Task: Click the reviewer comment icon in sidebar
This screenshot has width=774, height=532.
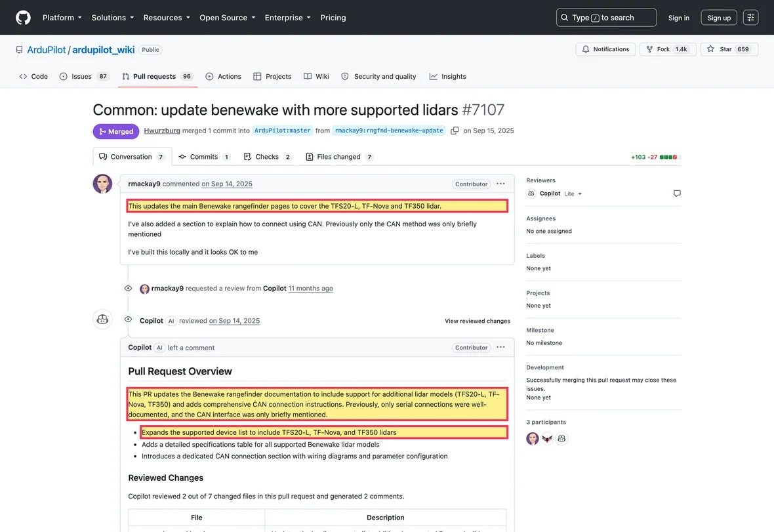Action: (x=677, y=194)
